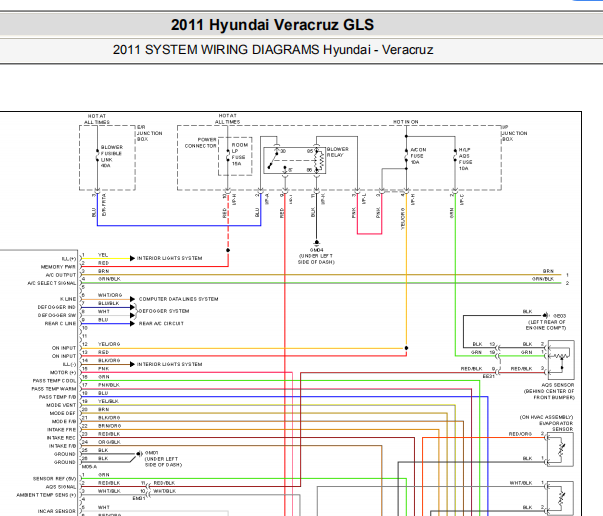Image resolution: width=603 pixels, height=516 pixels.
Task: Select the BLOWER RELAY label
Action: coord(337,152)
